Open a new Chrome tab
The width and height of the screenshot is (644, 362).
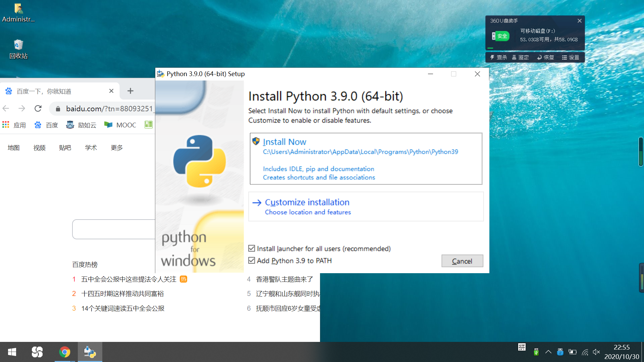[x=130, y=91]
